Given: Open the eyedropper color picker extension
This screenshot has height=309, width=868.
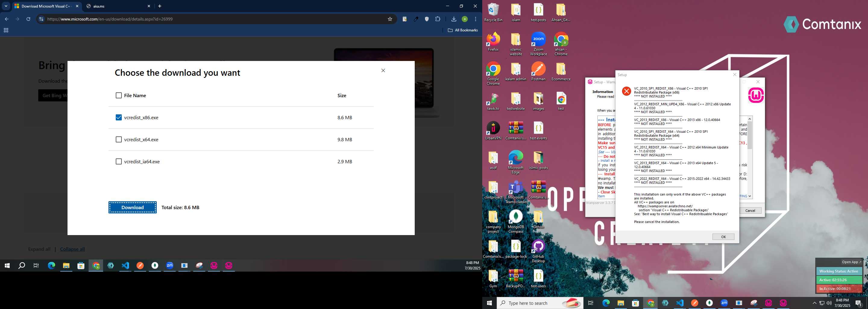Looking at the screenshot, I should pos(416,19).
